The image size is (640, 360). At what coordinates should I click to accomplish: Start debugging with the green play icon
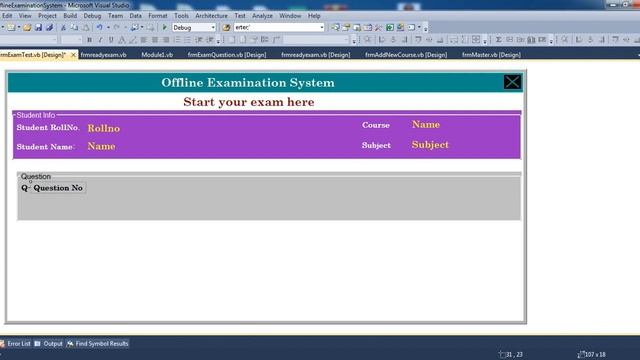point(165,27)
